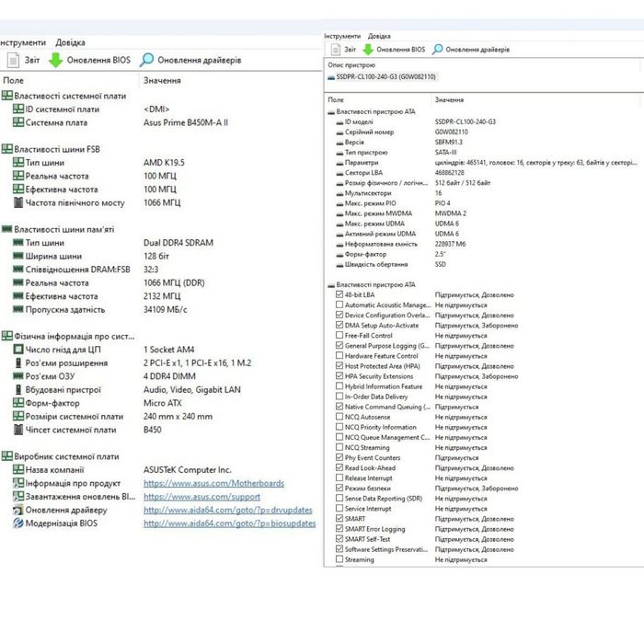The image size is (644, 644).
Task: Collapse 'Властивості шини пам'яті' group
Action: point(7,229)
